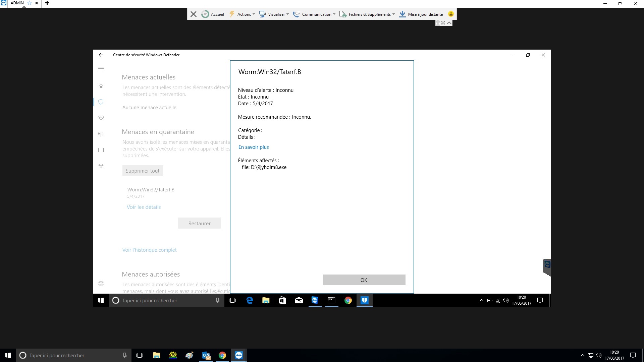The image size is (644, 362).
Task: Click the smiley feedback icon
Action: 451,14
